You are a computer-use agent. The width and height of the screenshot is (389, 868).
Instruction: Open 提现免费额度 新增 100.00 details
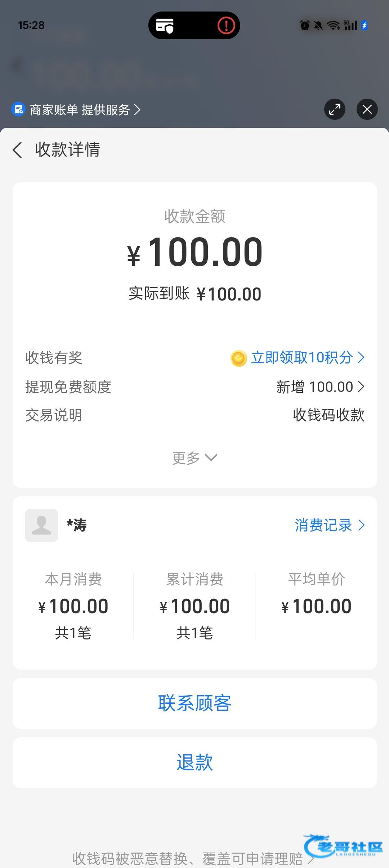[x=320, y=387]
